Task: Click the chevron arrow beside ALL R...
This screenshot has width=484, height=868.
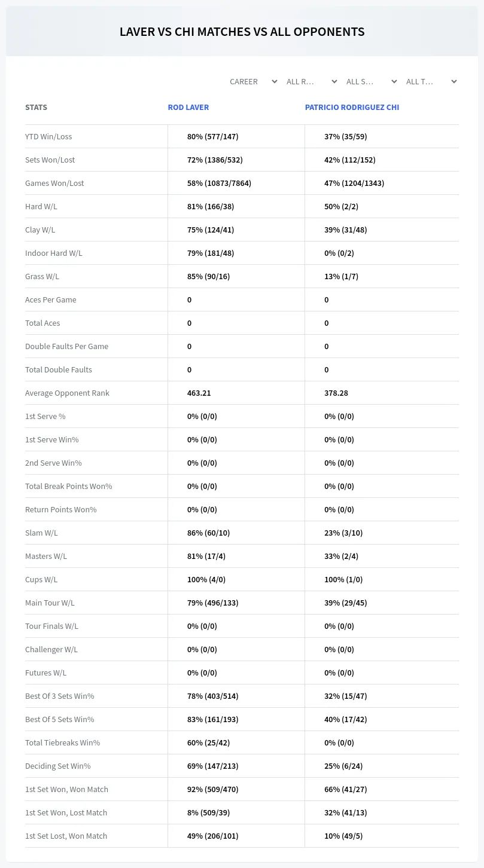Action: [x=334, y=81]
